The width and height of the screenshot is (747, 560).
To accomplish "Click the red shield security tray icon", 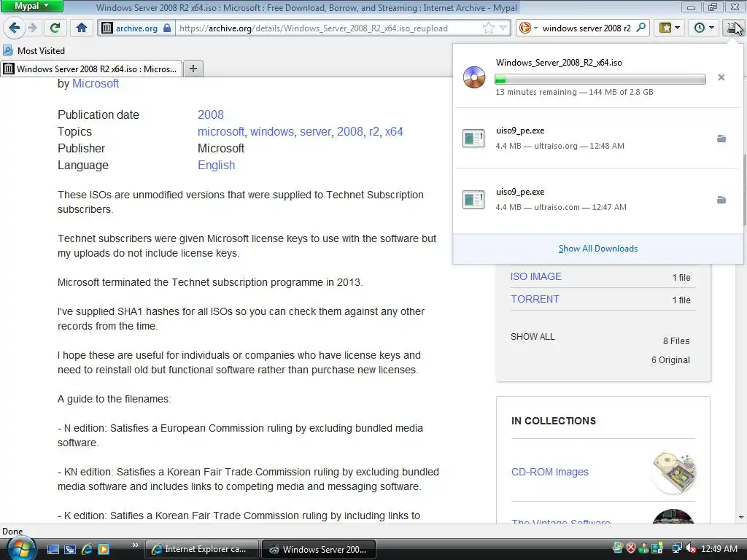I will tap(631, 548).
